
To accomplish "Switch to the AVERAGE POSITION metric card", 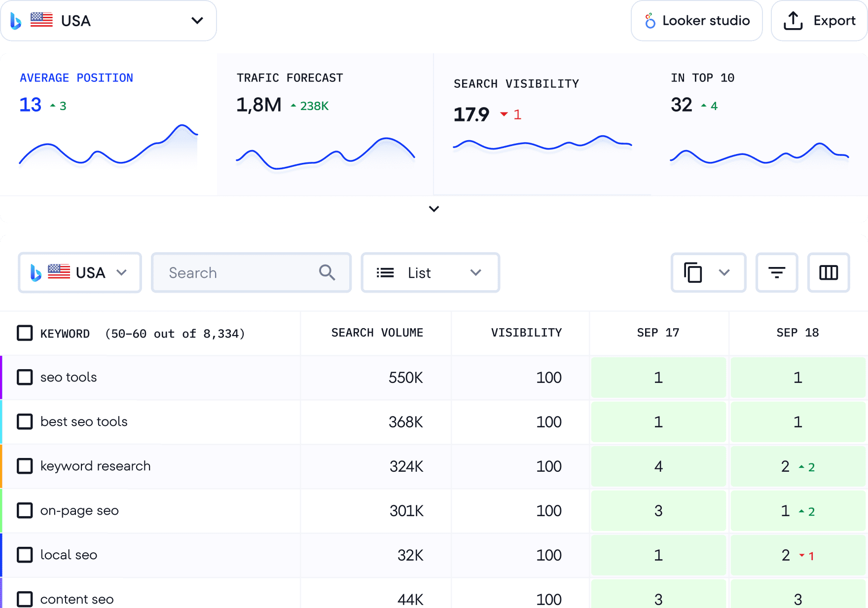I will tap(108, 123).
